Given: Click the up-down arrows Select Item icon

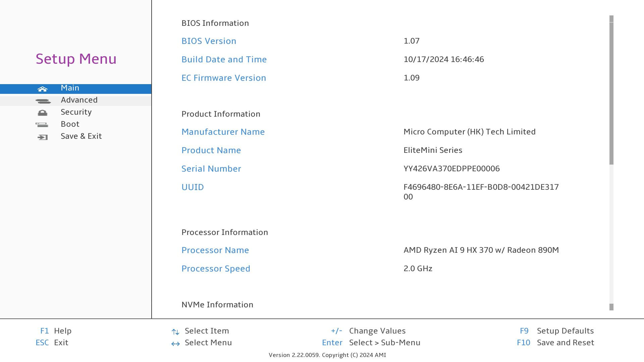Looking at the screenshot, I should tap(175, 332).
